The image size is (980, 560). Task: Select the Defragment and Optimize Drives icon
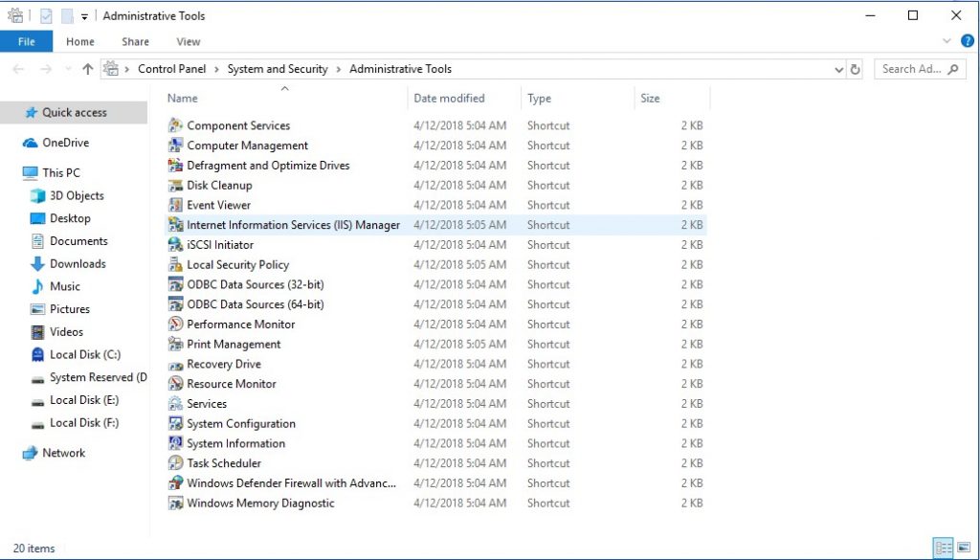[176, 166]
